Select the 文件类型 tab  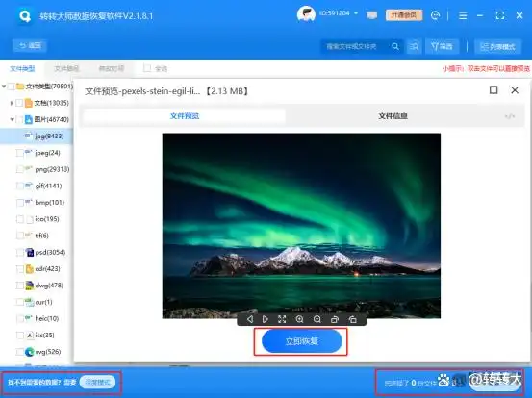pyautogui.click(x=22, y=69)
